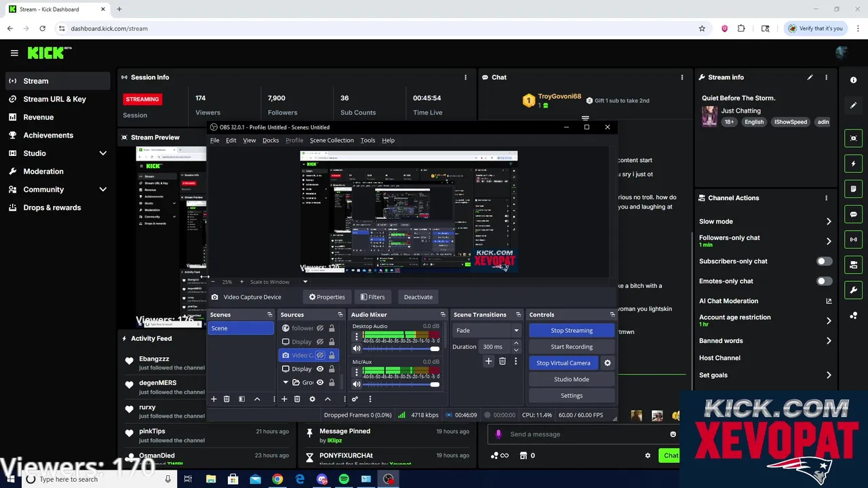Click Studio Mode button
This screenshot has height=488, width=868.
click(572, 379)
